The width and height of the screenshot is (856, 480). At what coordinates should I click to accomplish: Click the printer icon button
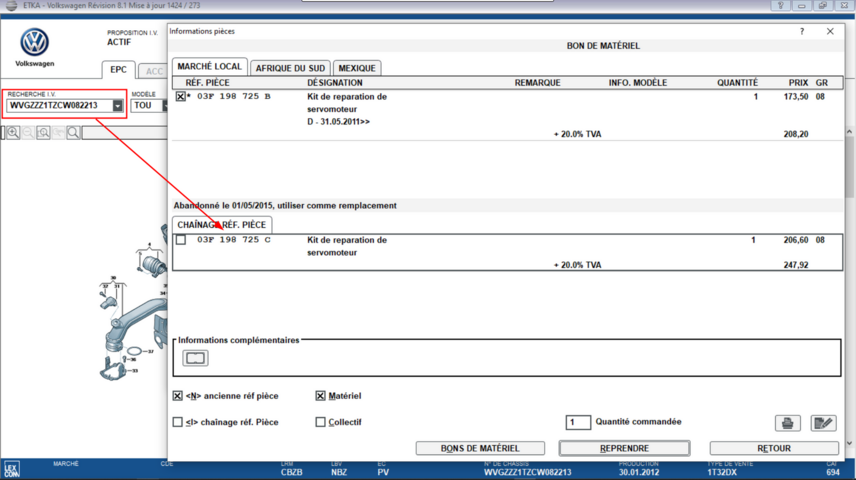[787, 423]
